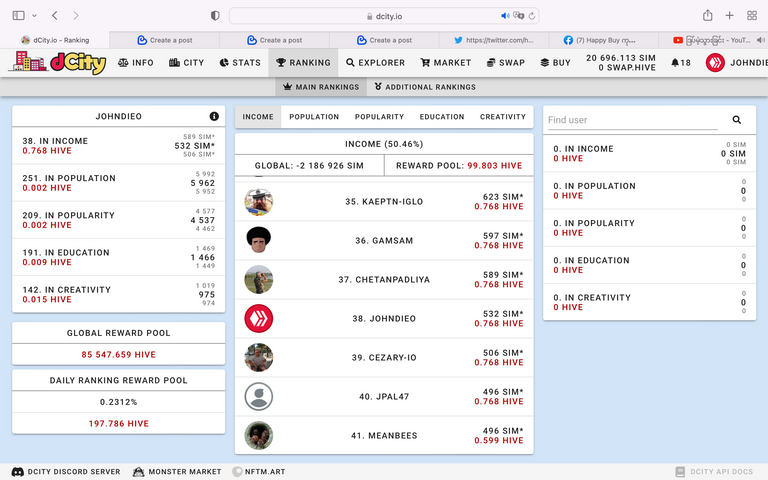Select the '35. KAEPTN-IGLO' row name
This screenshot has height=480, width=768.
384,202
